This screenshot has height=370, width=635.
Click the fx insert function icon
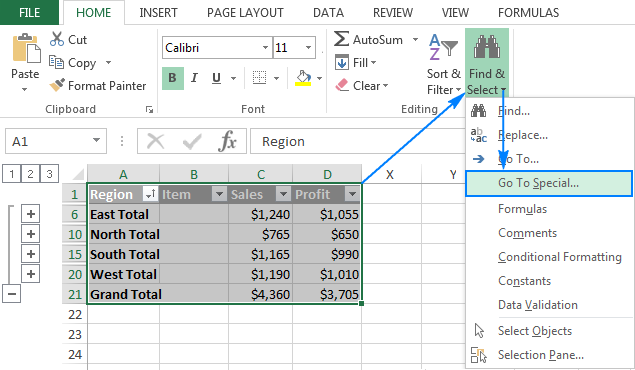coord(228,141)
